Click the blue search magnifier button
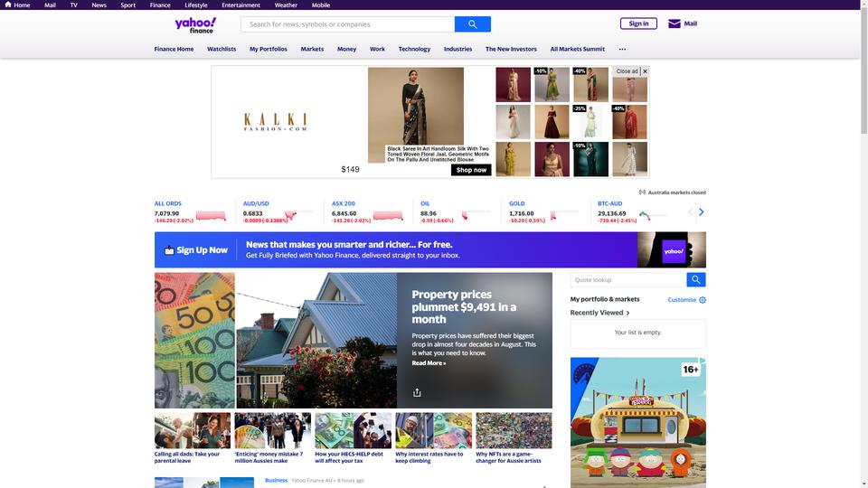This screenshot has width=868, height=488. click(472, 24)
